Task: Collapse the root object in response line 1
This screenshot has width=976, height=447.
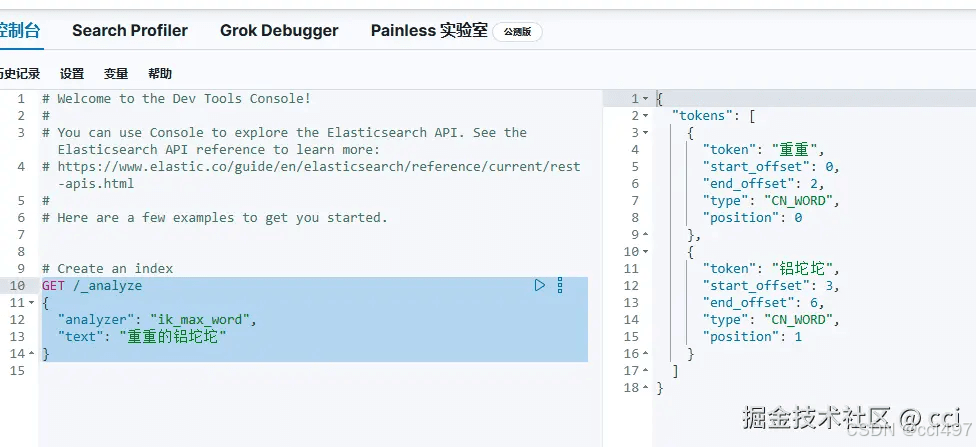Action: point(645,99)
